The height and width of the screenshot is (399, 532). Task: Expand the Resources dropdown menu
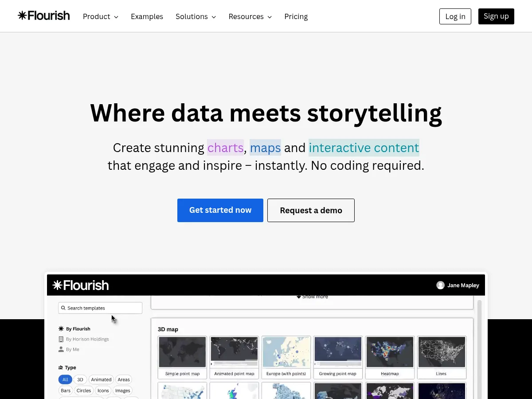point(250,16)
